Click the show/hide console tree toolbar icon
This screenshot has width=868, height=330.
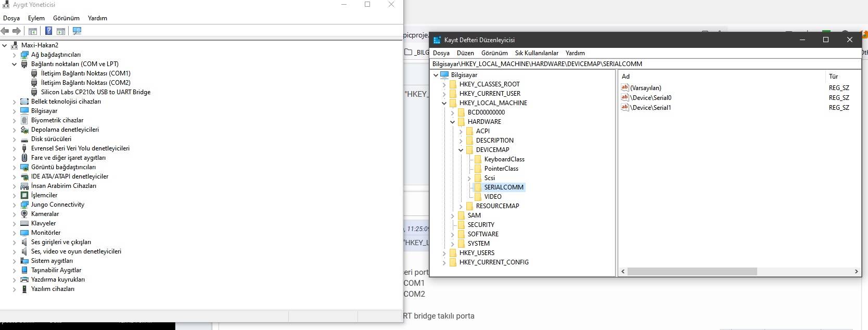(x=32, y=31)
